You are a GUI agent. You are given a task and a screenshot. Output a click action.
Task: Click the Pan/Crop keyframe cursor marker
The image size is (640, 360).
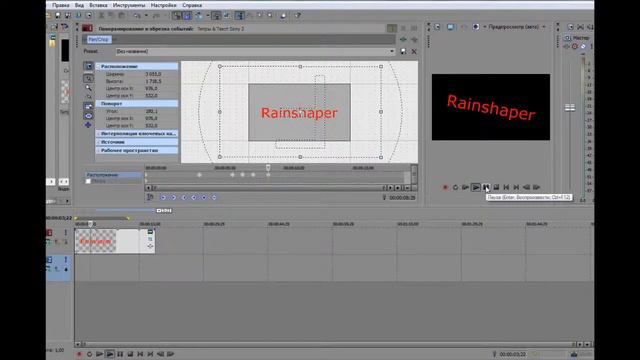[268, 167]
